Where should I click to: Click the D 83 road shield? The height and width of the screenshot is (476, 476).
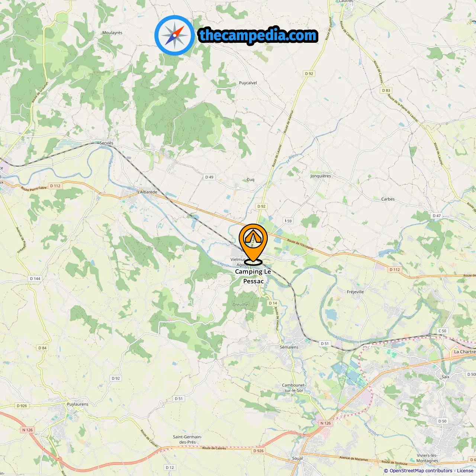pyautogui.click(x=386, y=90)
